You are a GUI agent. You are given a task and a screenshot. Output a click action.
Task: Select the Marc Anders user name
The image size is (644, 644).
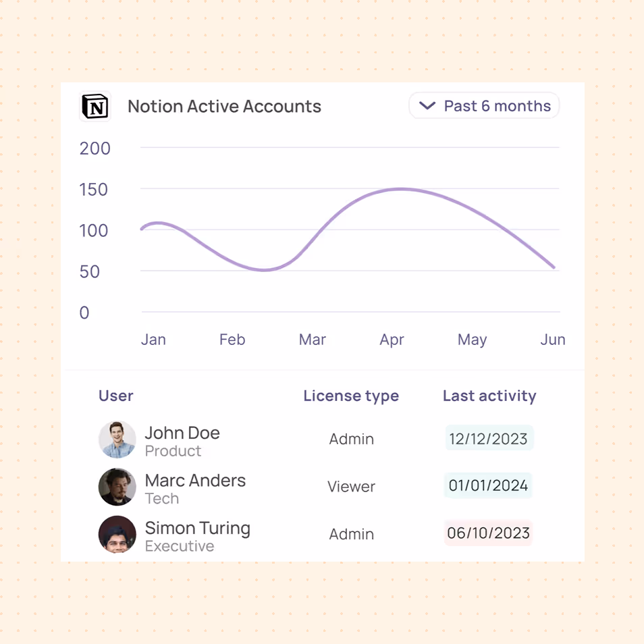195,480
